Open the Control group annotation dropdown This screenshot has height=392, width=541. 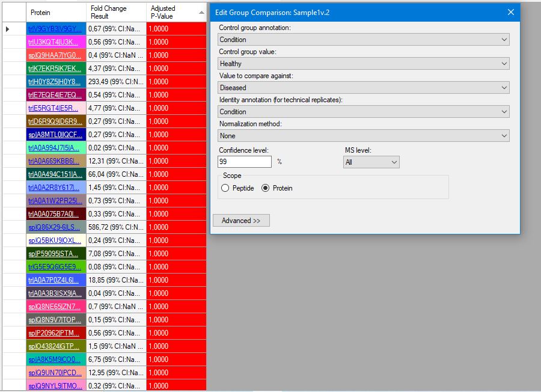click(x=364, y=40)
